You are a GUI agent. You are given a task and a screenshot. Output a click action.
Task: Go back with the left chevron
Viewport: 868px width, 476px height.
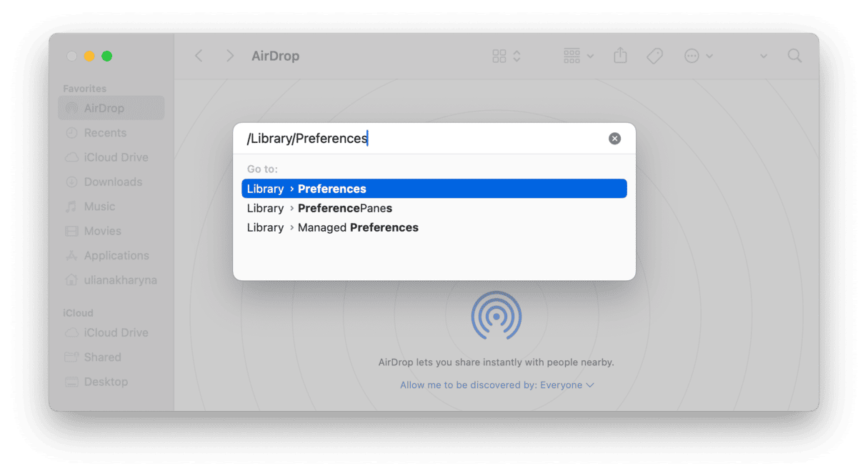pyautogui.click(x=199, y=56)
